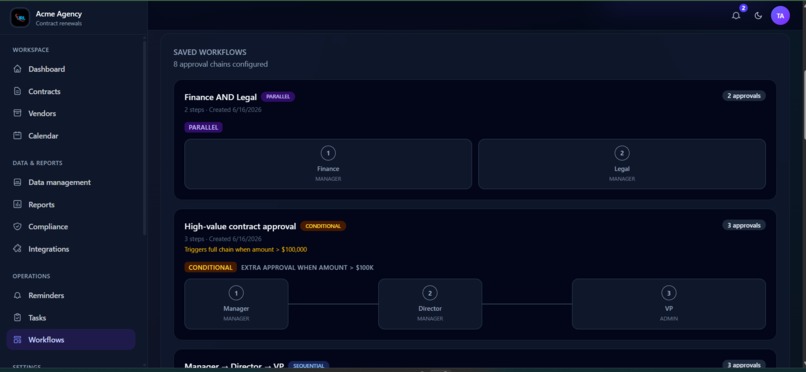The height and width of the screenshot is (372, 806).
Task: Open the notifications bell icon
Action: click(736, 16)
